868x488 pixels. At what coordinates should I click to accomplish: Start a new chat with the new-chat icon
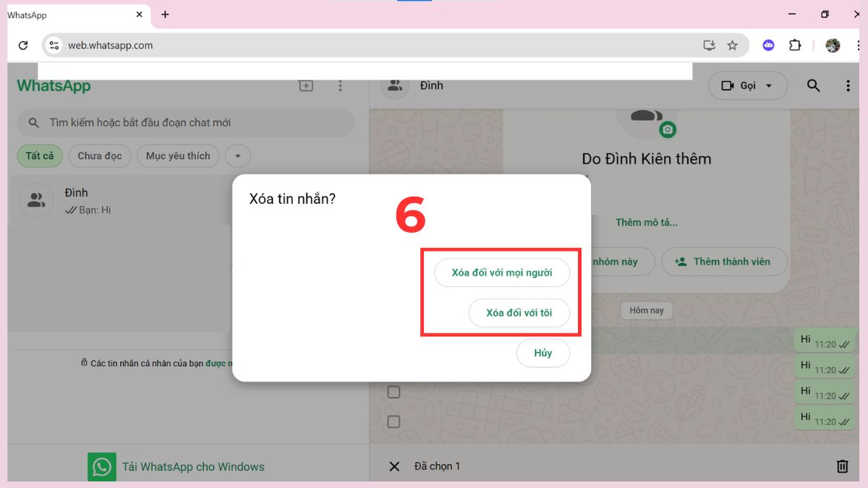(x=305, y=85)
